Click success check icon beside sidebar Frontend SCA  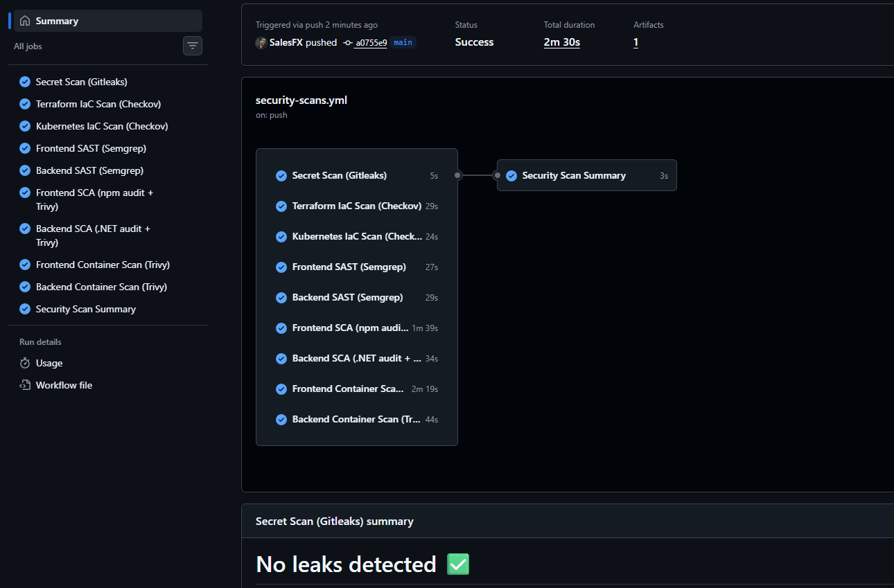point(25,193)
